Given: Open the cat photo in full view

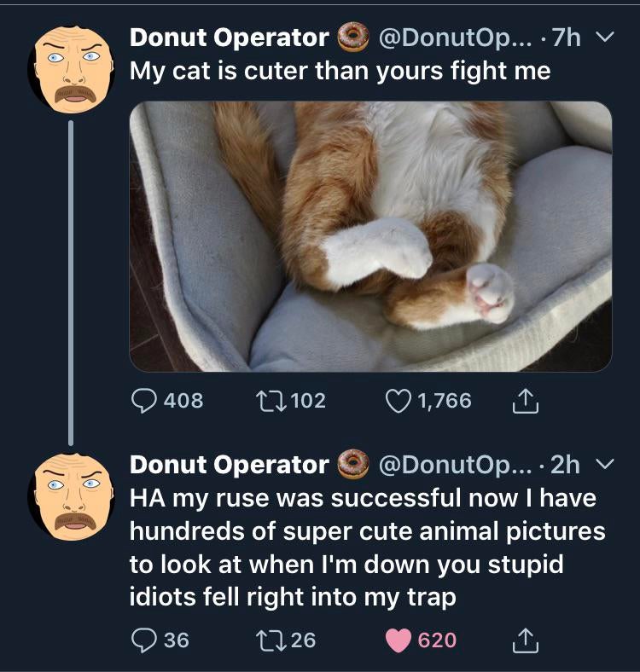Looking at the screenshot, I should [x=370, y=236].
